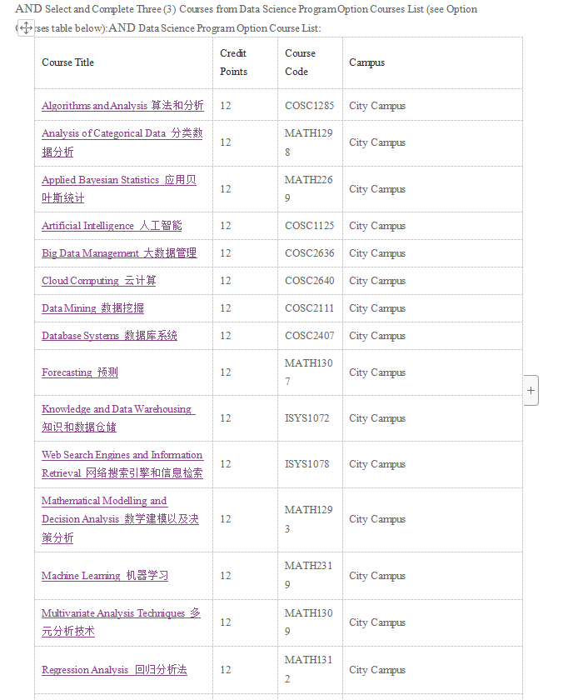Open Machine Learning course link
588x700 pixels.
point(105,576)
